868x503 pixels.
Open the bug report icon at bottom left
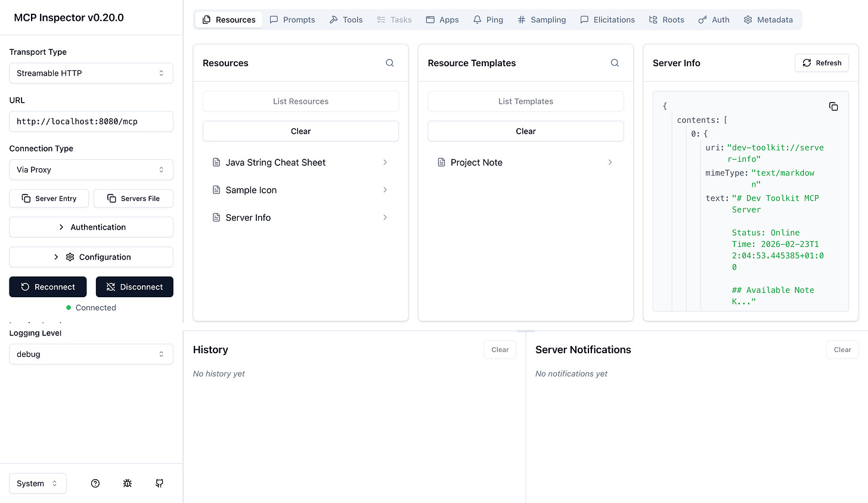coord(127,483)
